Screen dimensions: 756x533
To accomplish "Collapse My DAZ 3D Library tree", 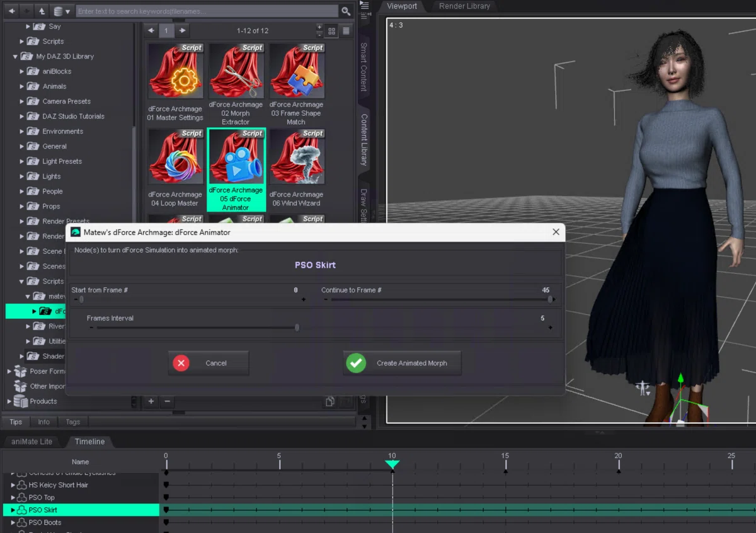I will point(14,56).
